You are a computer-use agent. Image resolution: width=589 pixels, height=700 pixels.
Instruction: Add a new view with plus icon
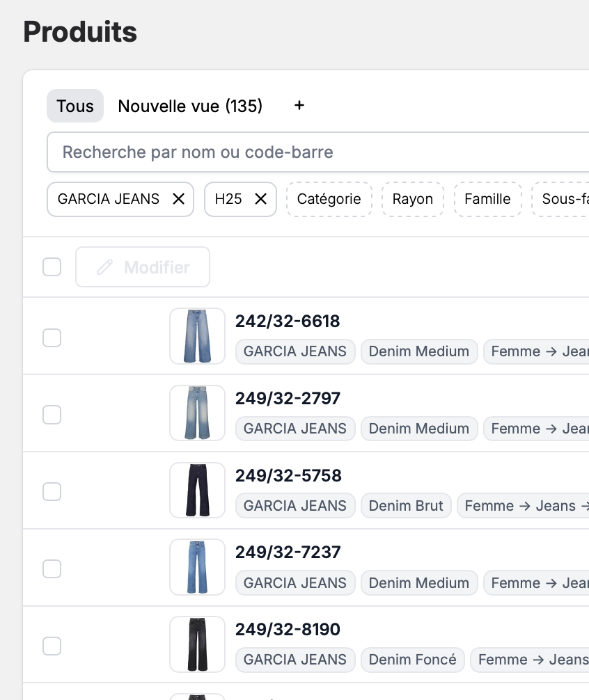299,106
